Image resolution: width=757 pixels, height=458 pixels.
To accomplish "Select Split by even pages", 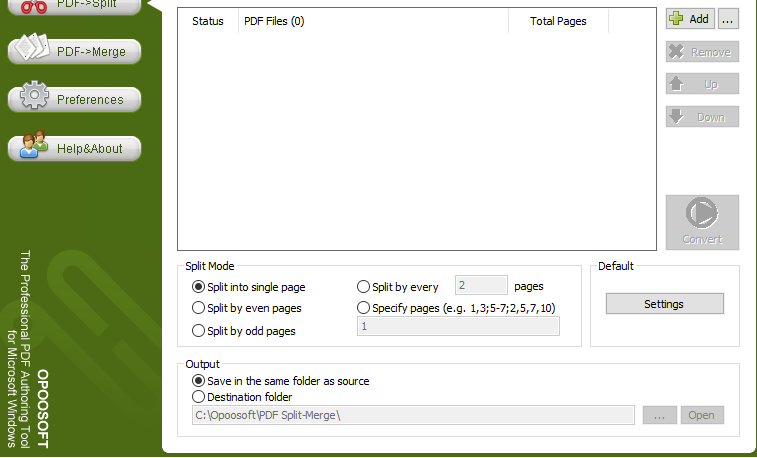I will coord(247,308).
